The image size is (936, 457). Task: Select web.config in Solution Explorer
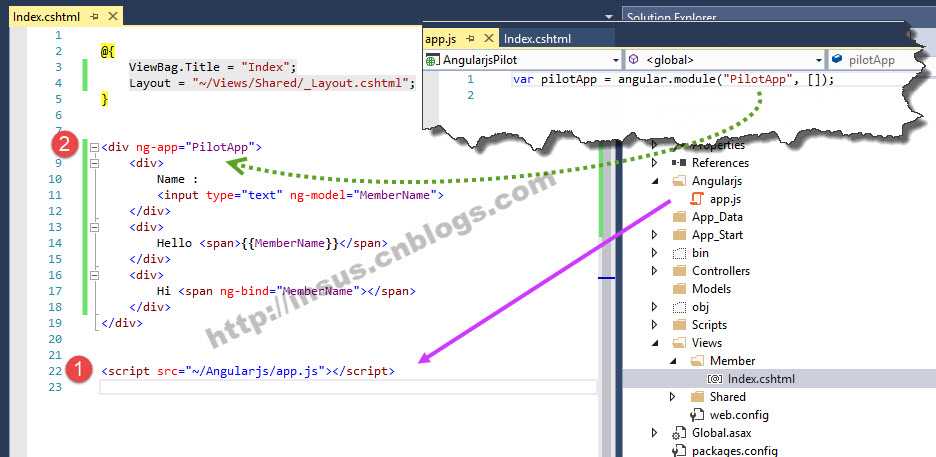(739, 415)
